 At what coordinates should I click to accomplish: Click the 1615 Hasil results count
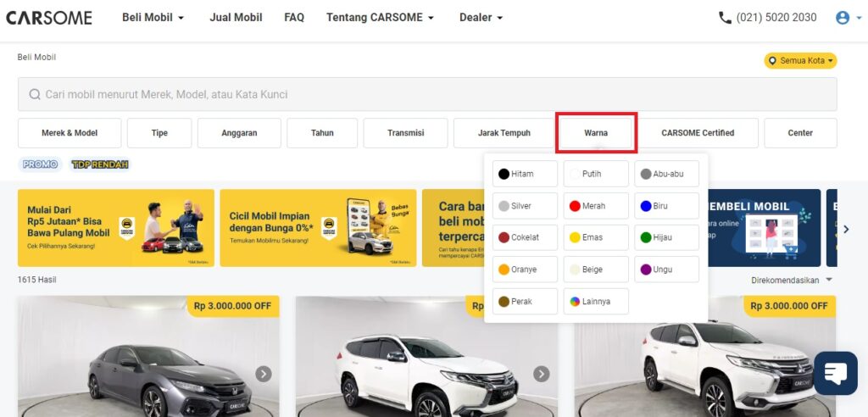(36, 281)
